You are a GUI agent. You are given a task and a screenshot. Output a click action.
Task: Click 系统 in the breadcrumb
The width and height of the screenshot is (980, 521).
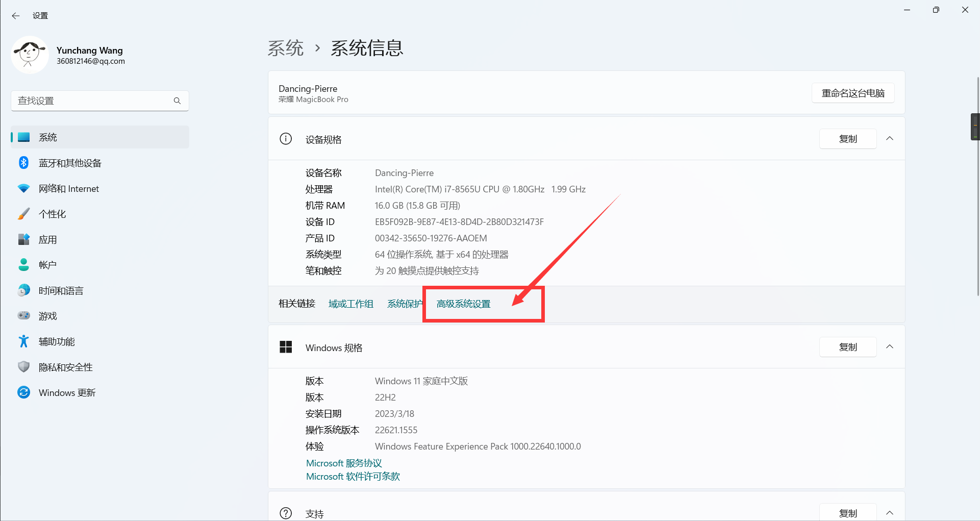coord(286,48)
